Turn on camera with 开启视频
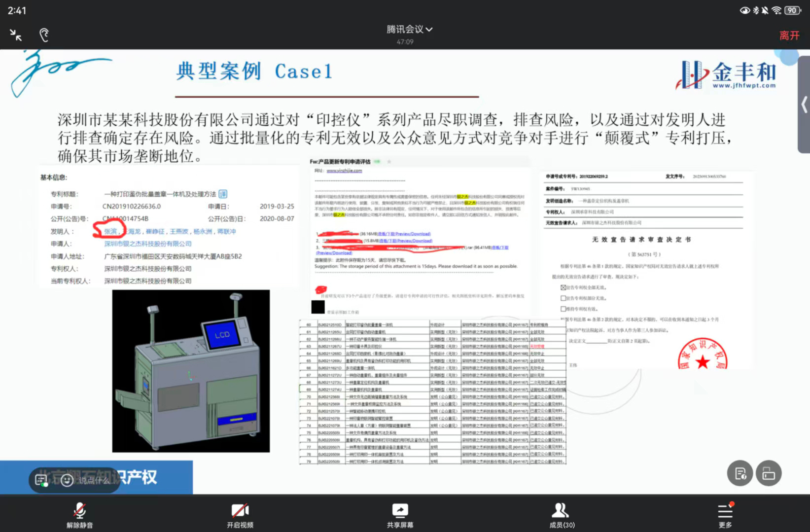Viewport: 810px width, 532px height. (x=240, y=515)
